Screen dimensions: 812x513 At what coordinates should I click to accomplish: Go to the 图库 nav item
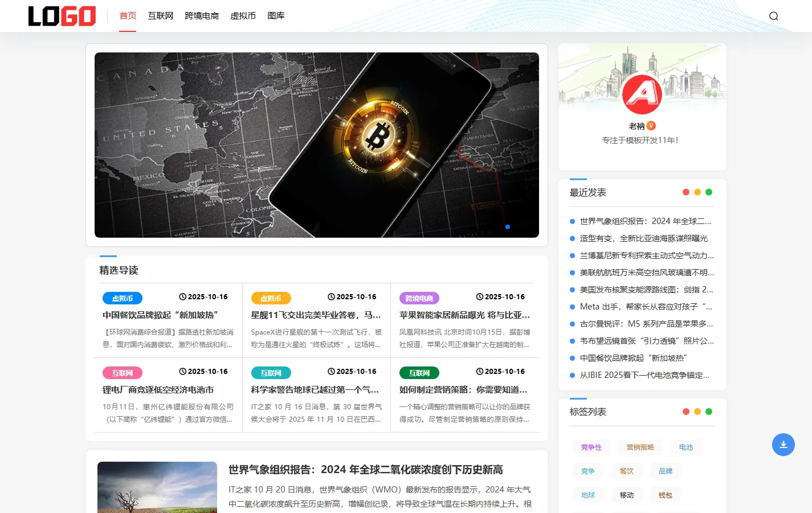click(276, 16)
